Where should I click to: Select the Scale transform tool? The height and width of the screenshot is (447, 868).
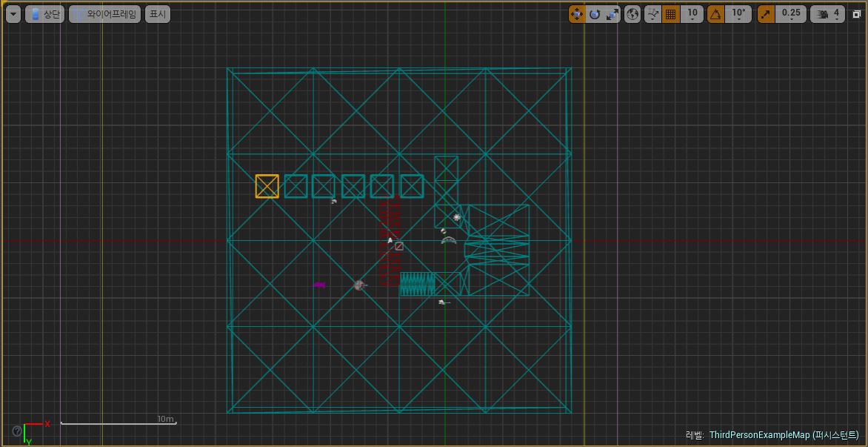(612, 14)
